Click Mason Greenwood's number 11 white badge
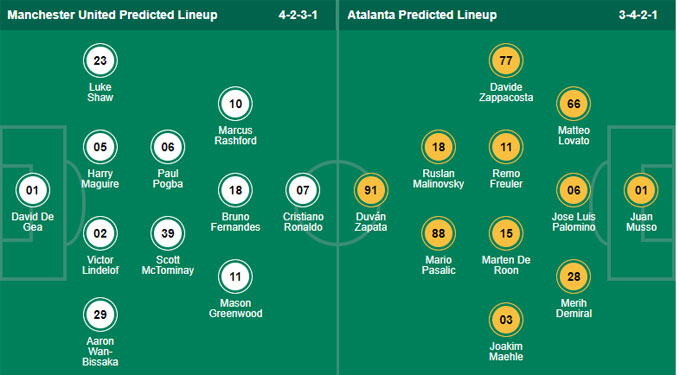680x375 pixels. [235, 277]
